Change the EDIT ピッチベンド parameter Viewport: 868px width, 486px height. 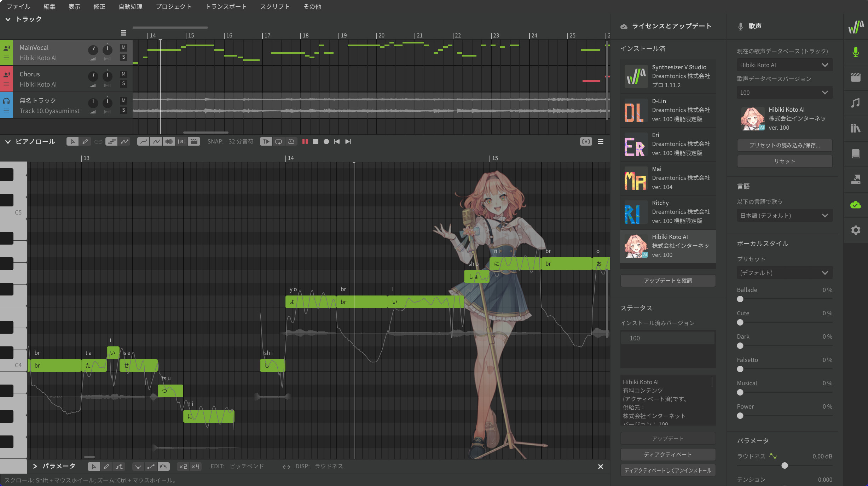(x=247, y=466)
